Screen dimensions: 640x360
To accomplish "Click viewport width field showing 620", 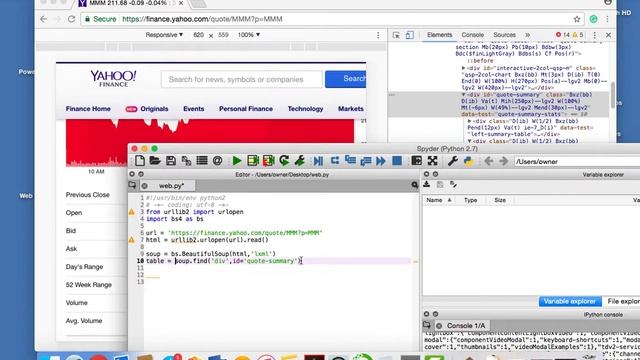I will pos(198,35).
